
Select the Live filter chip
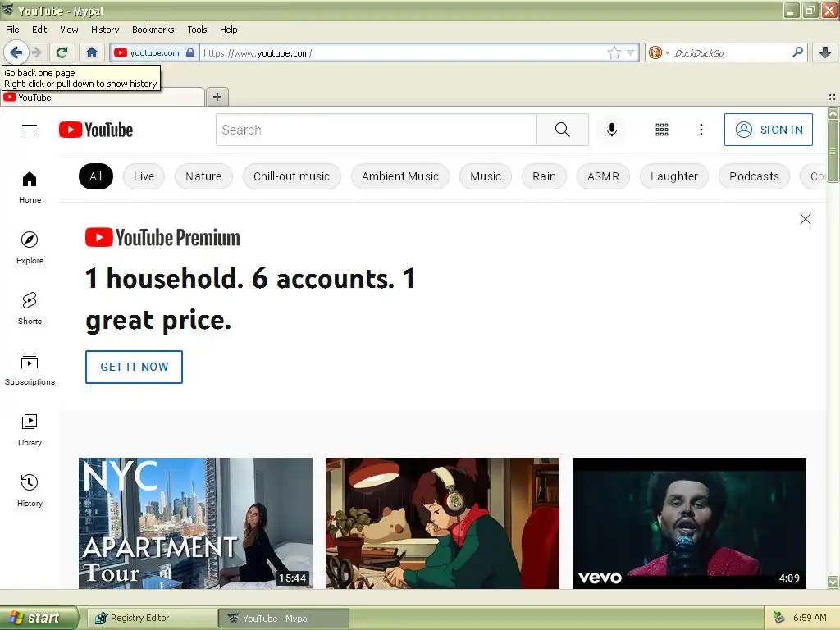click(144, 176)
